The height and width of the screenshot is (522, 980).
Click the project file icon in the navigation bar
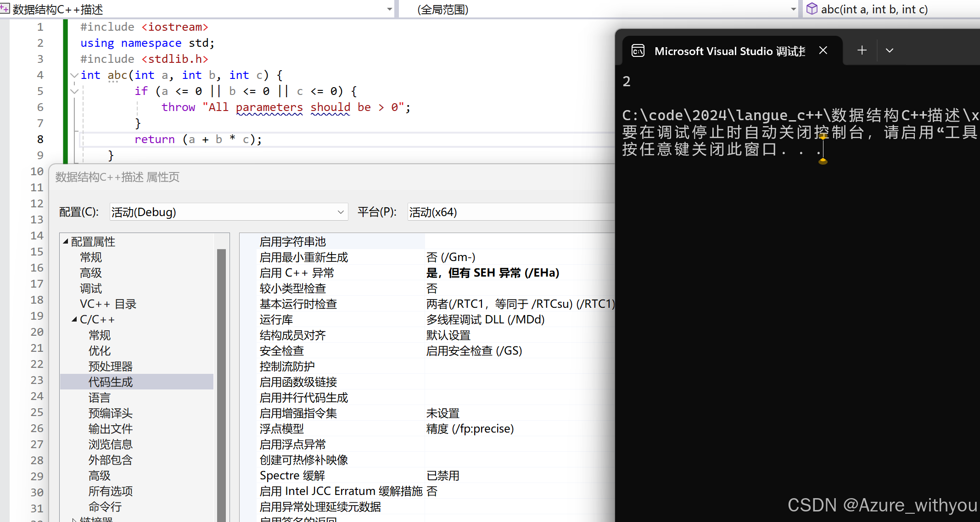tap(5, 9)
